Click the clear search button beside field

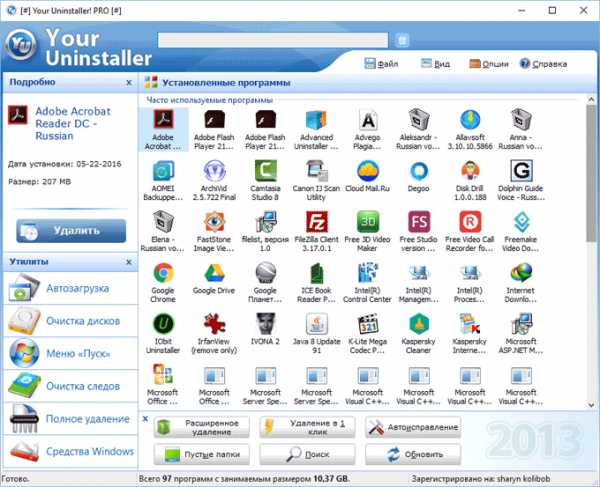(x=402, y=40)
